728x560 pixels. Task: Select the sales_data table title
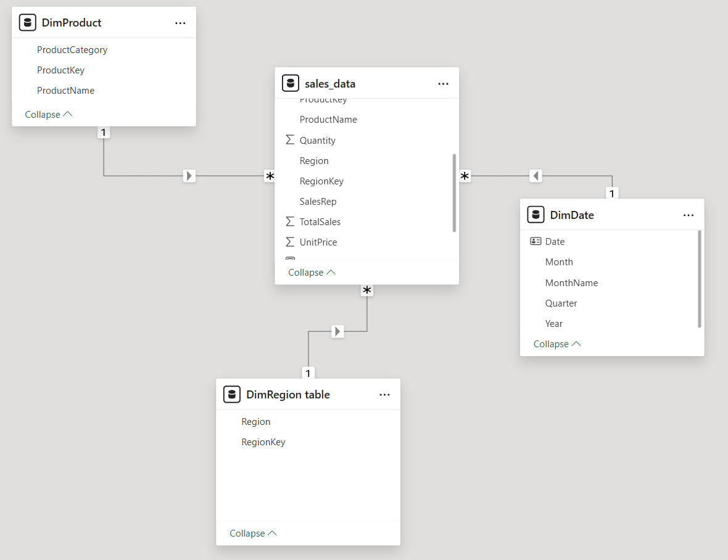330,84
